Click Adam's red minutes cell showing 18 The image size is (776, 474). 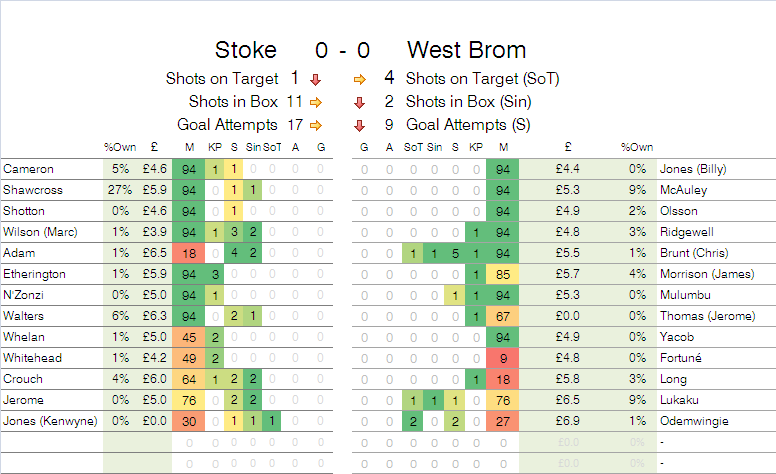click(190, 253)
